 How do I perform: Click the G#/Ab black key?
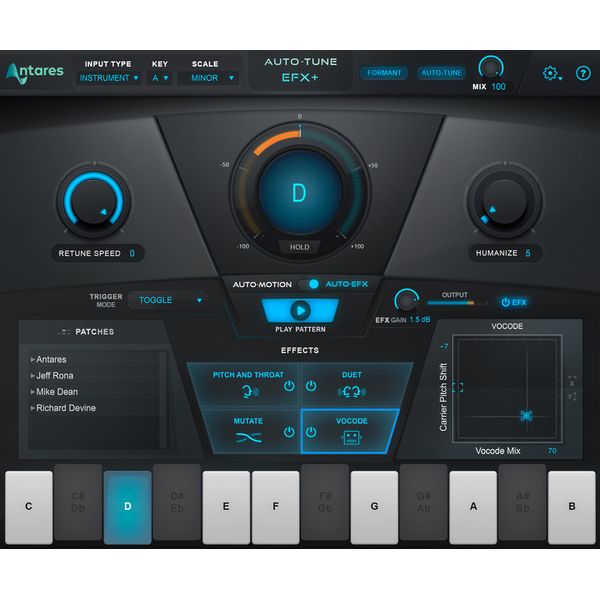(x=424, y=502)
